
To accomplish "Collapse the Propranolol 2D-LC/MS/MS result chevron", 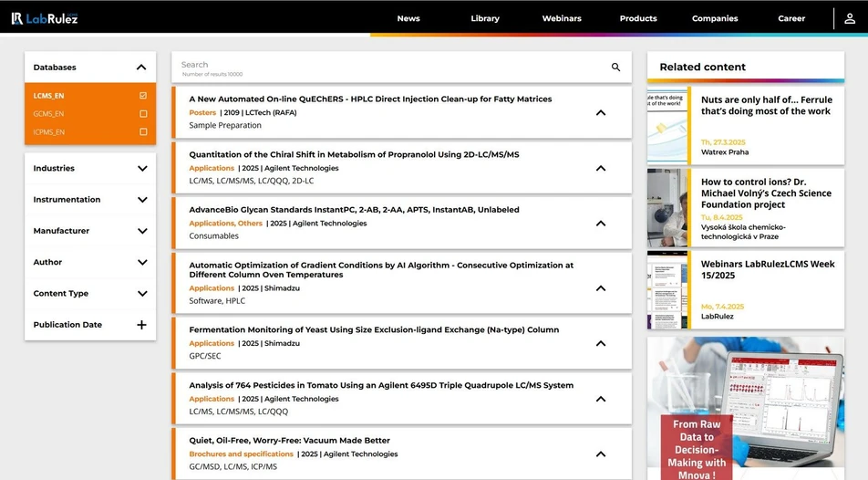I will pyautogui.click(x=601, y=168).
